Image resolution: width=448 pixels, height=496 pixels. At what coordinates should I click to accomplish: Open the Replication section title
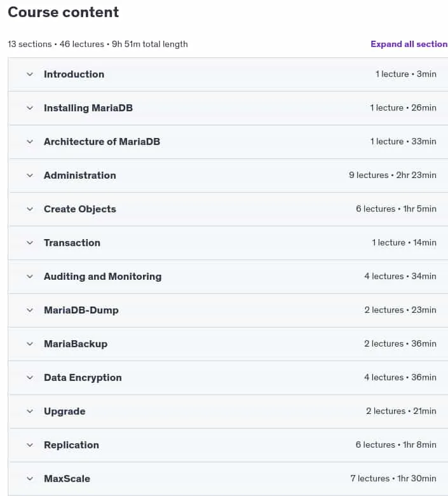tap(71, 445)
